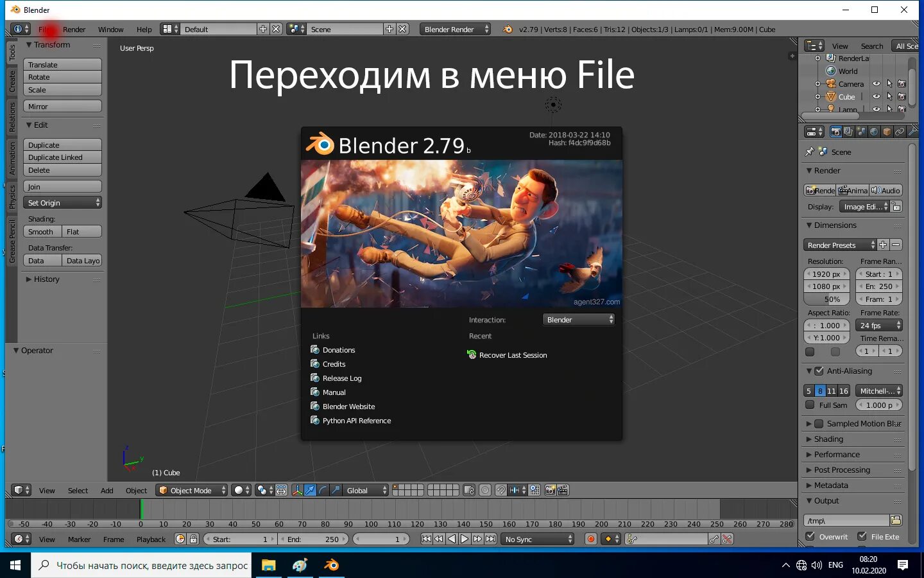The width and height of the screenshot is (924, 578).
Task: Open the 24 fps frame rate dropdown
Action: point(879,325)
